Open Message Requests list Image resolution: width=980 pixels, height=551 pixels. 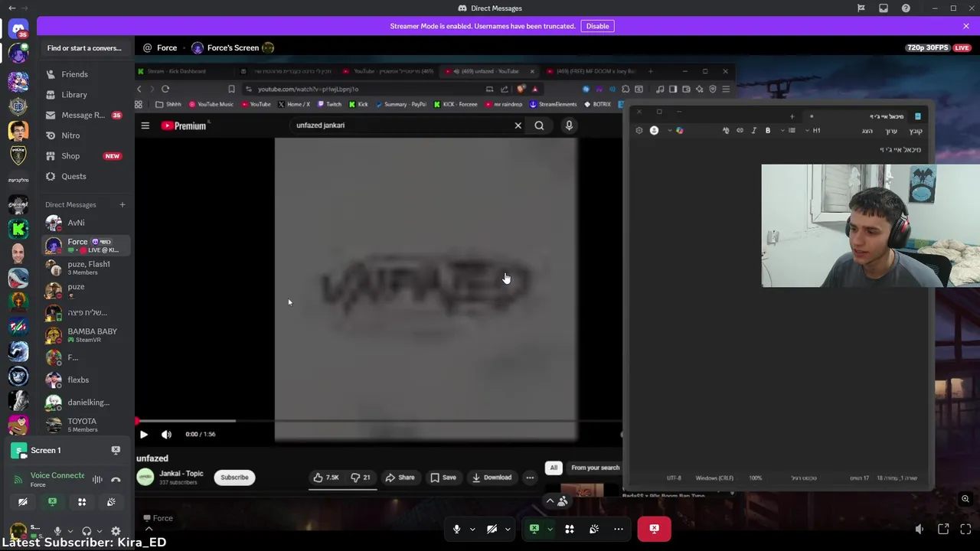(x=84, y=115)
